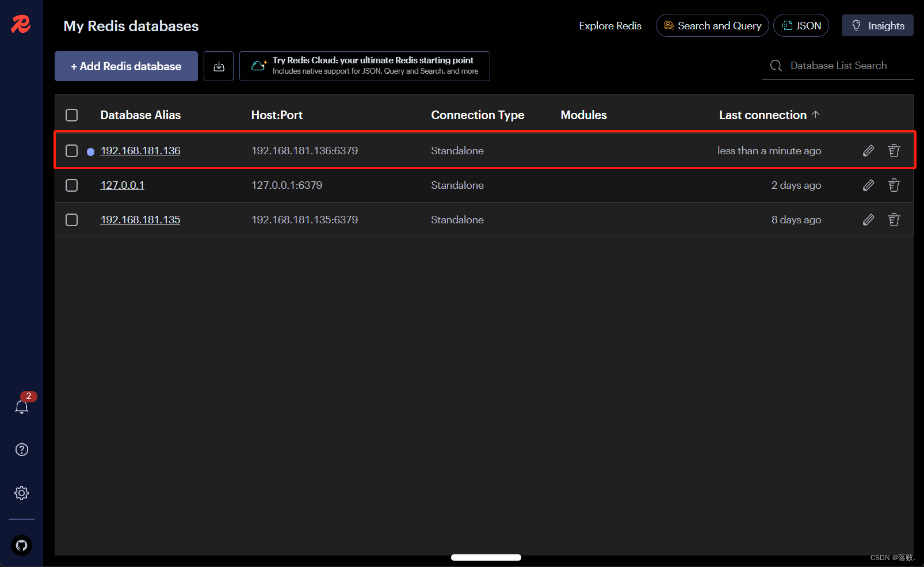The height and width of the screenshot is (567, 924).
Task: Sort by Connection Type column header
Action: click(478, 115)
